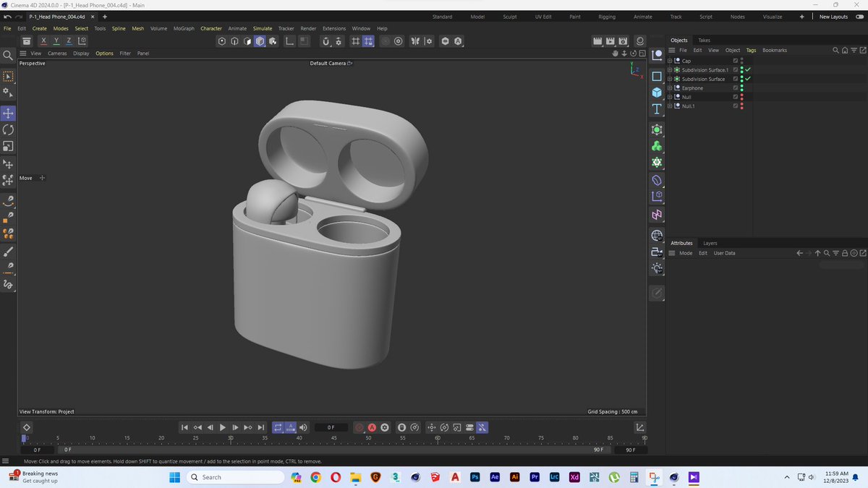This screenshot has height=488, width=868.
Task: Click the Y axis lock icon
Action: [56, 41]
